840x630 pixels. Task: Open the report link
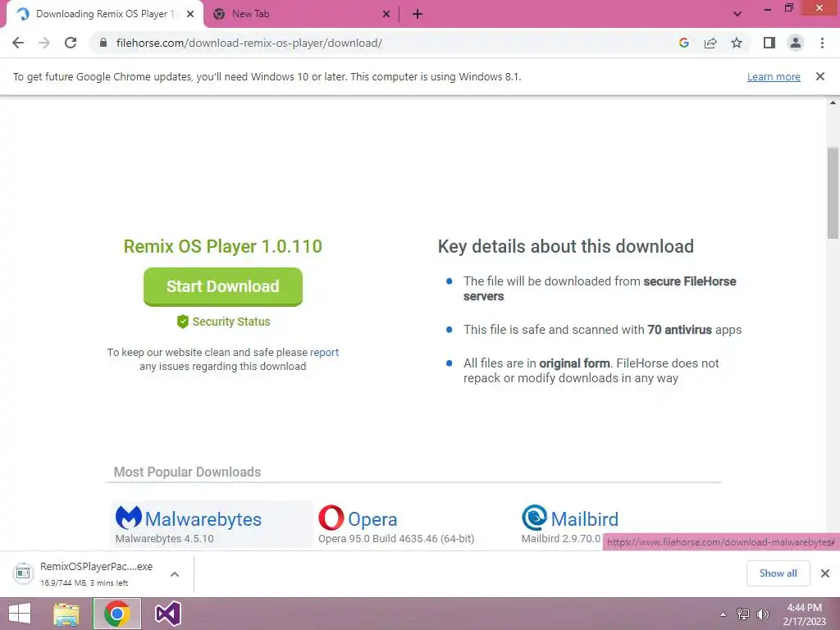(x=325, y=353)
